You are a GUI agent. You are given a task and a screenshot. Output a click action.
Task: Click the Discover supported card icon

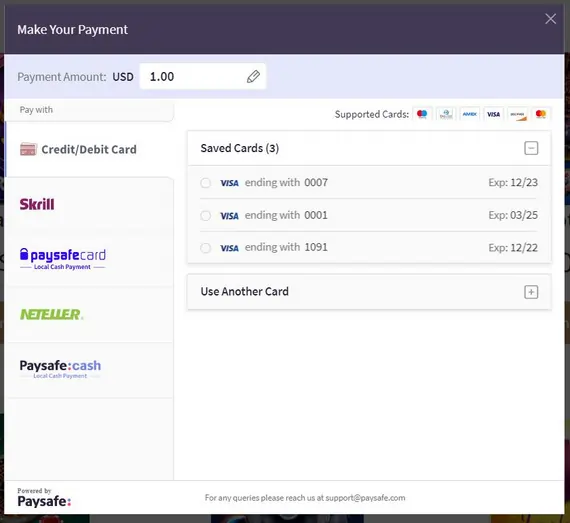(x=517, y=114)
